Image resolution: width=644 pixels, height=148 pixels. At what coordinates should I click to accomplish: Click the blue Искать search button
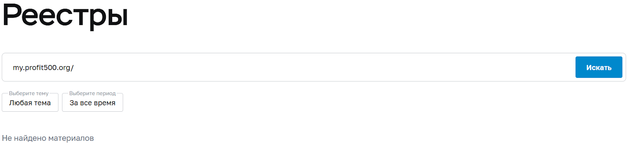(599, 67)
